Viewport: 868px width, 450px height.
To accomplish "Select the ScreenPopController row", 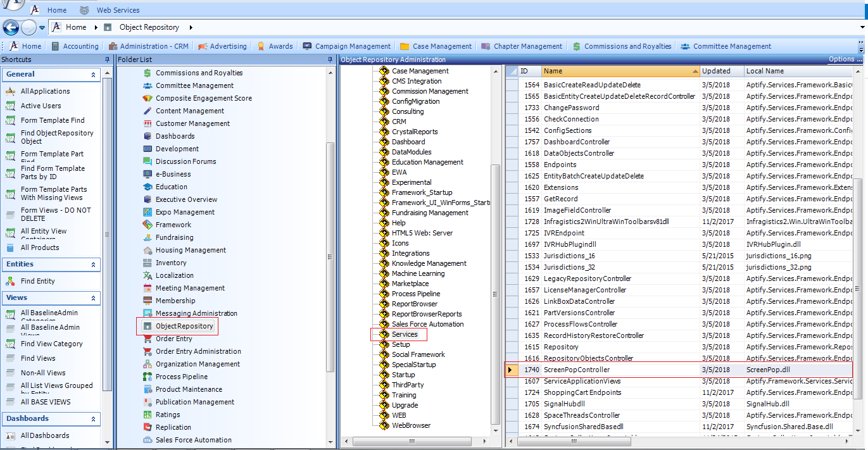I will coord(679,370).
